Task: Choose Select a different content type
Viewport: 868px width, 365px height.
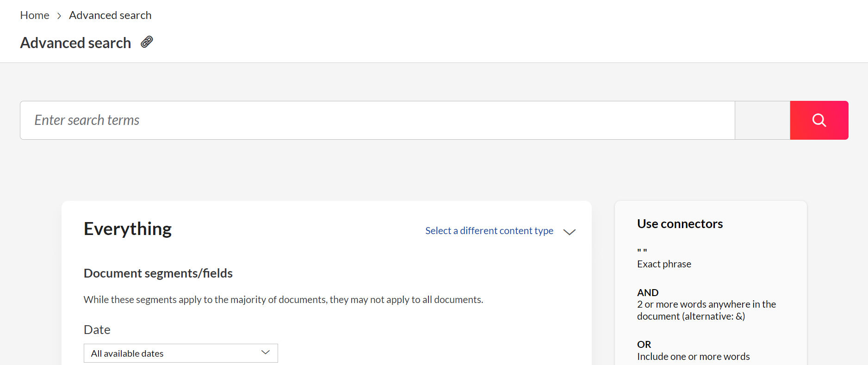Action: coord(489,231)
